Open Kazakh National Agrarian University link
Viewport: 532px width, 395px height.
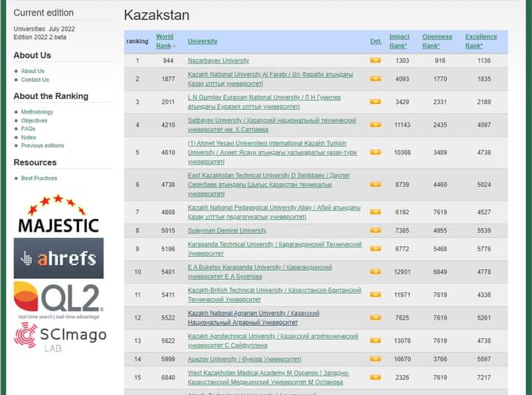coord(253,317)
